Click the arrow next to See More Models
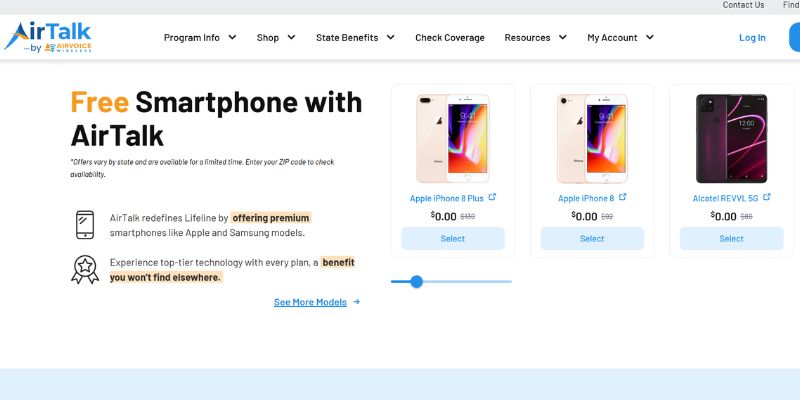 coord(357,302)
